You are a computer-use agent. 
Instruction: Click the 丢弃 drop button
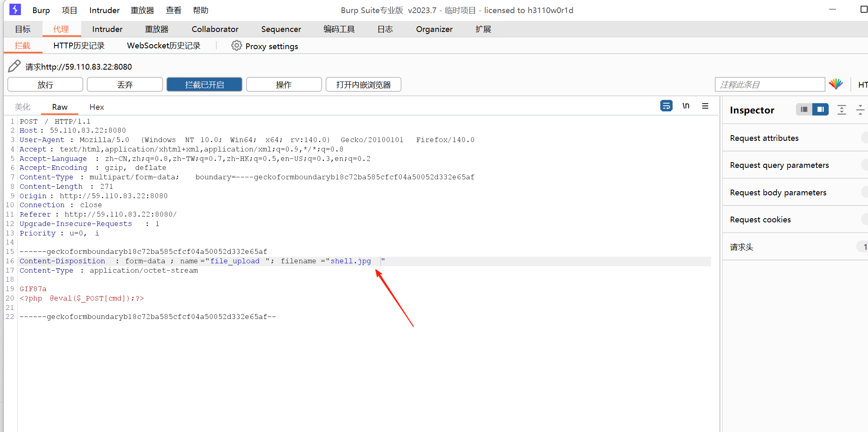(125, 85)
